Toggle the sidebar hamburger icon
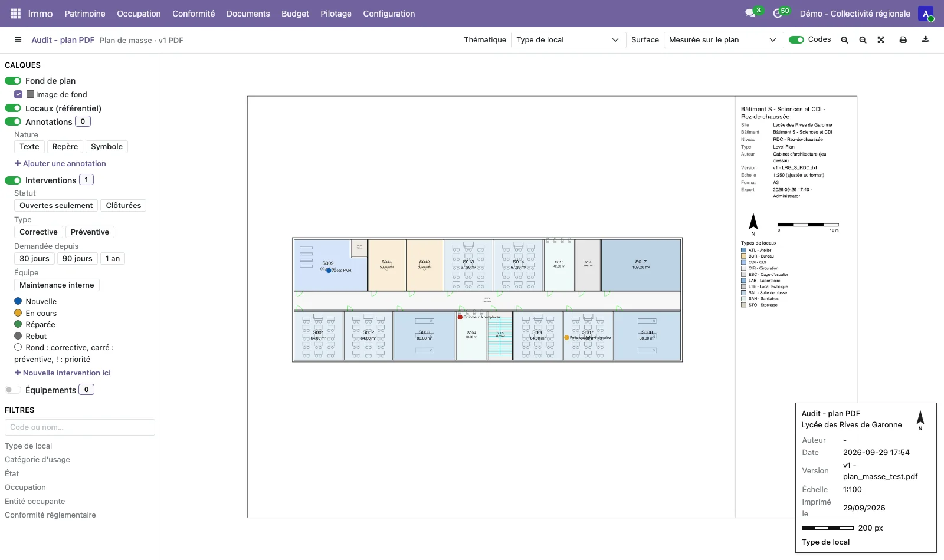The image size is (944, 560). tap(18, 40)
